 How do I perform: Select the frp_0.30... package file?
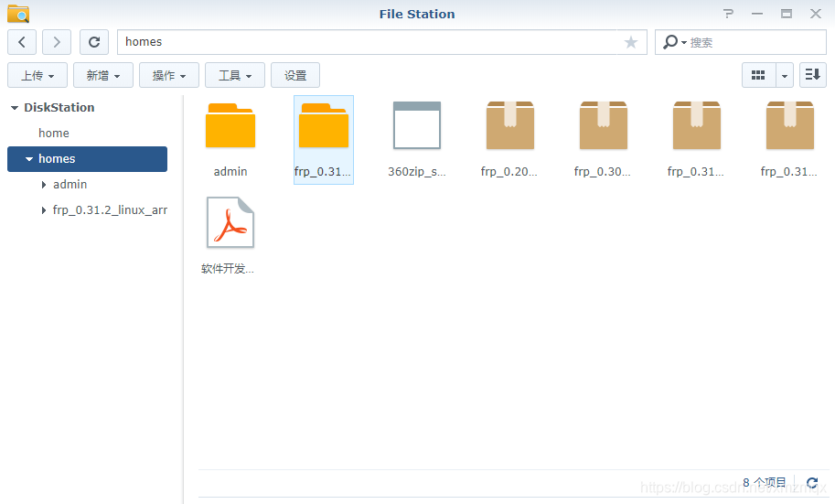click(604, 125)
